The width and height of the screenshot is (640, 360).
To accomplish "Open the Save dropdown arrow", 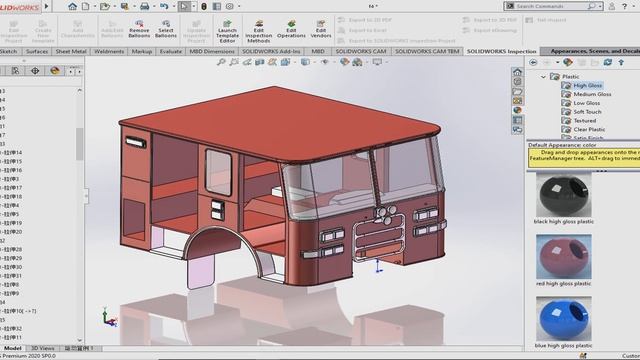I will coord(134,6).
